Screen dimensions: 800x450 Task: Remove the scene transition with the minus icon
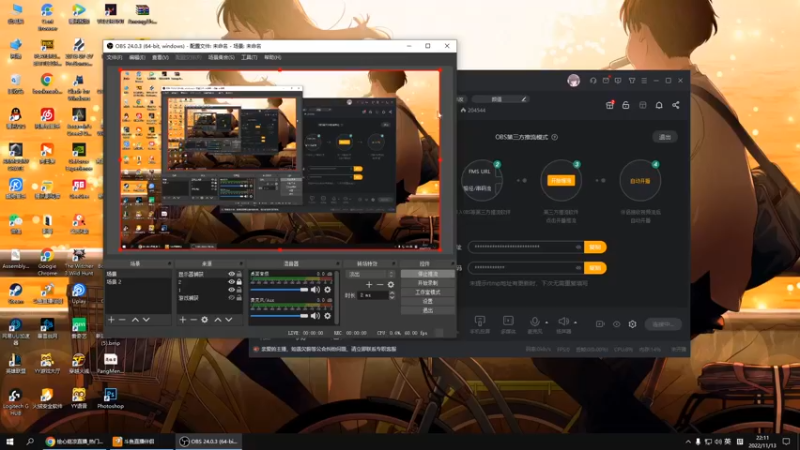tap(380, 285)
